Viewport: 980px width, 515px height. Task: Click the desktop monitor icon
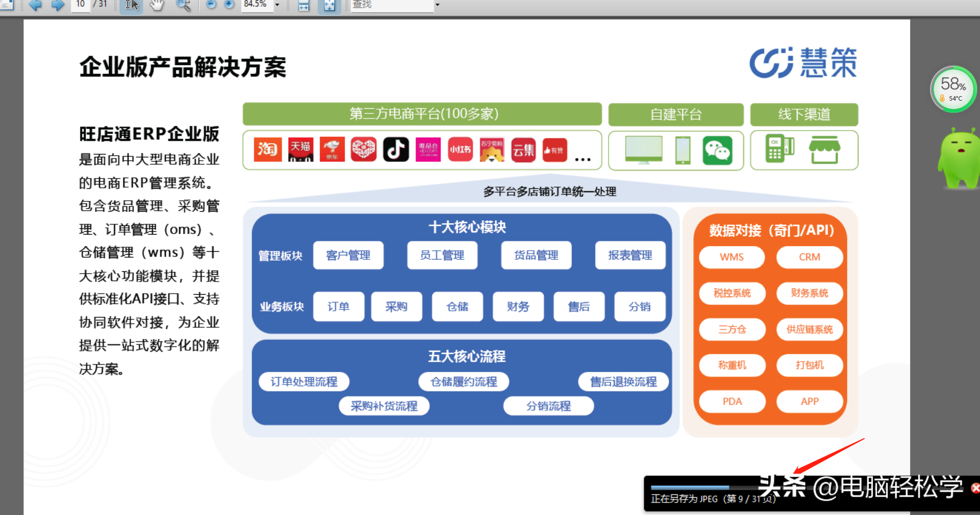[643, 150]
